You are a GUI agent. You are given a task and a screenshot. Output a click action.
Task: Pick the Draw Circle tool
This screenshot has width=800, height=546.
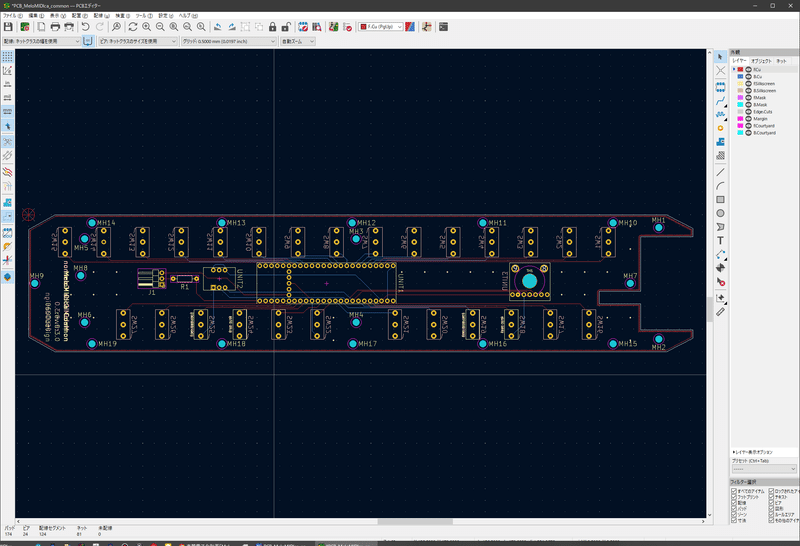pos(720,213)
